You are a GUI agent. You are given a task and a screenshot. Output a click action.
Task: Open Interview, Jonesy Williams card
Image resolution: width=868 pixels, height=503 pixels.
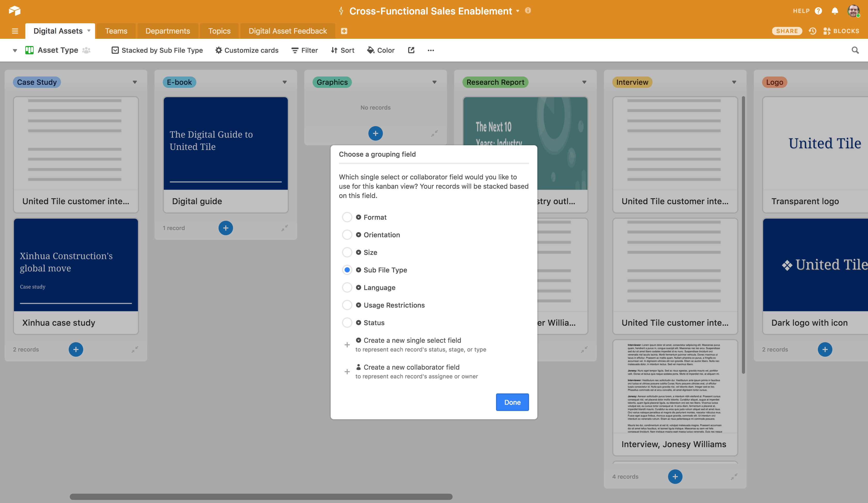point(675,398)
